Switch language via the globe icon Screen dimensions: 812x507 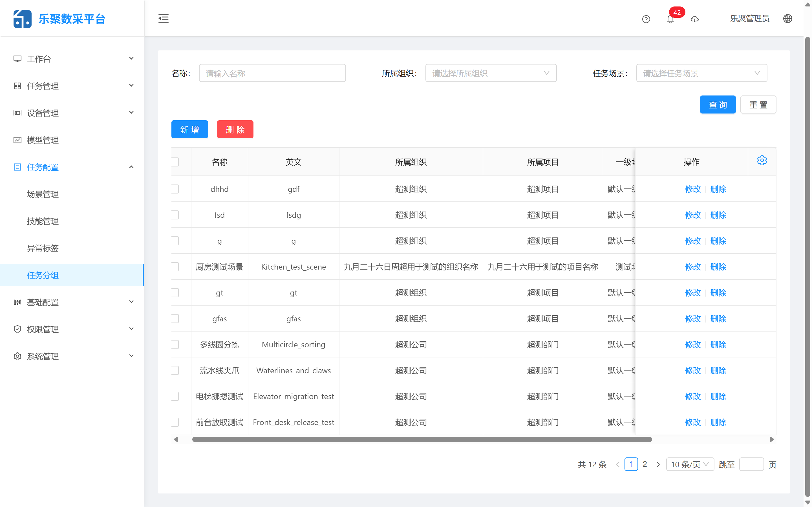[x=787, y=18]
